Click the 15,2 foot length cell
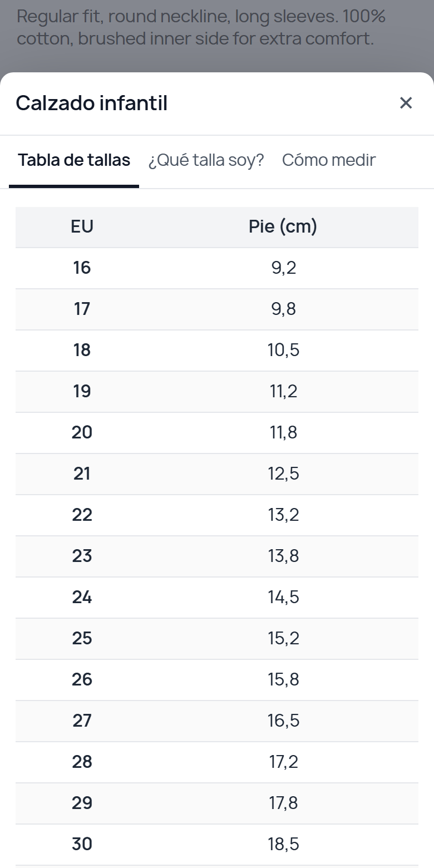Viewport: 434px width, 868px height. click(283, 639)
